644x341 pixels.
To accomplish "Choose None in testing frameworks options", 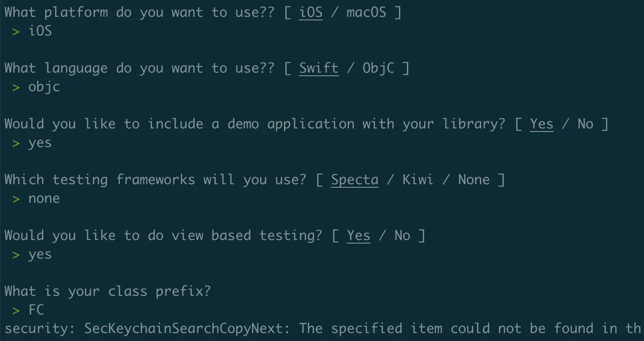I will tap(474, 179).
